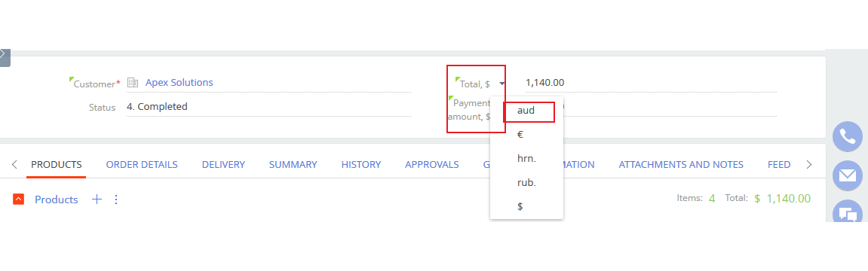Viewport: 868px width, 271px height.
Task: Click the phone call icon
Action: coord(848,136)
